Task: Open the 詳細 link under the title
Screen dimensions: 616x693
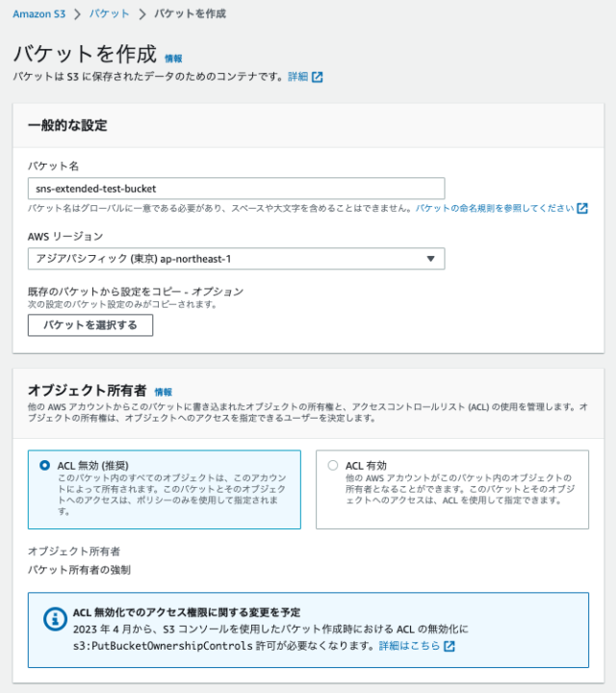Action: click(x=297, y=77)
